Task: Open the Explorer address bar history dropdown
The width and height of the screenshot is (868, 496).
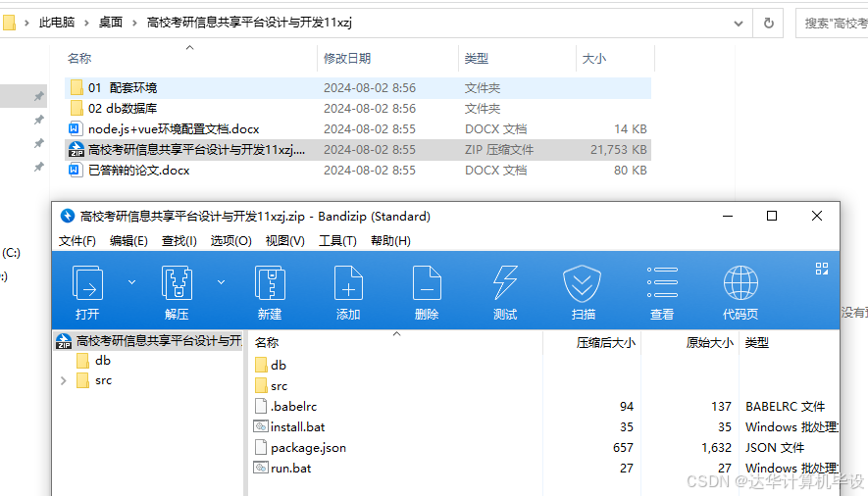Action: (739, 24)
